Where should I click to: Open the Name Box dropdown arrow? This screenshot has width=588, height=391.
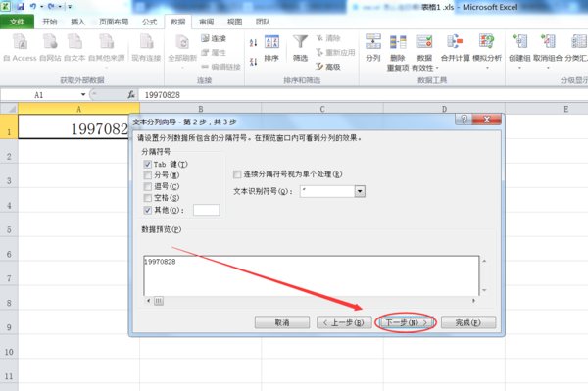(x=83, y=94)
